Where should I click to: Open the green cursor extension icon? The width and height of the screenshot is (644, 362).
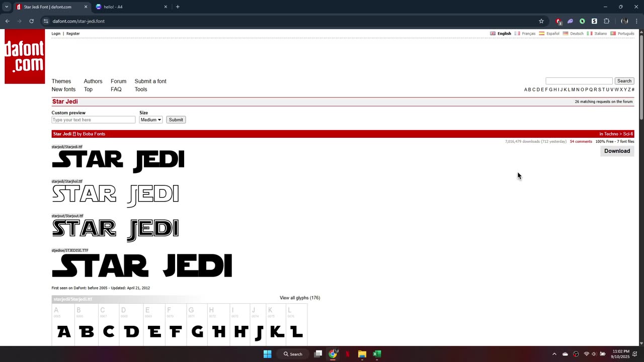[x=582, y=21]
